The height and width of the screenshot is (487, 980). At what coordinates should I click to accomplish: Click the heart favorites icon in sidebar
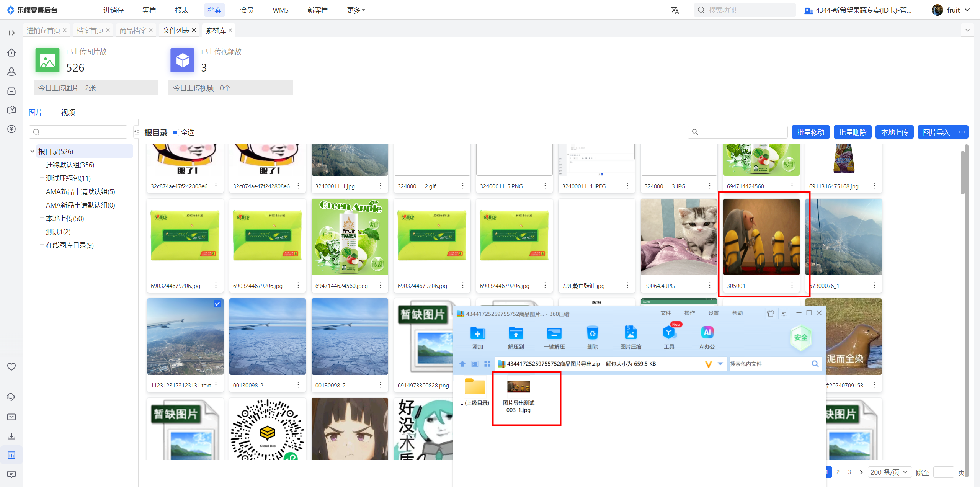pos(11,367)
